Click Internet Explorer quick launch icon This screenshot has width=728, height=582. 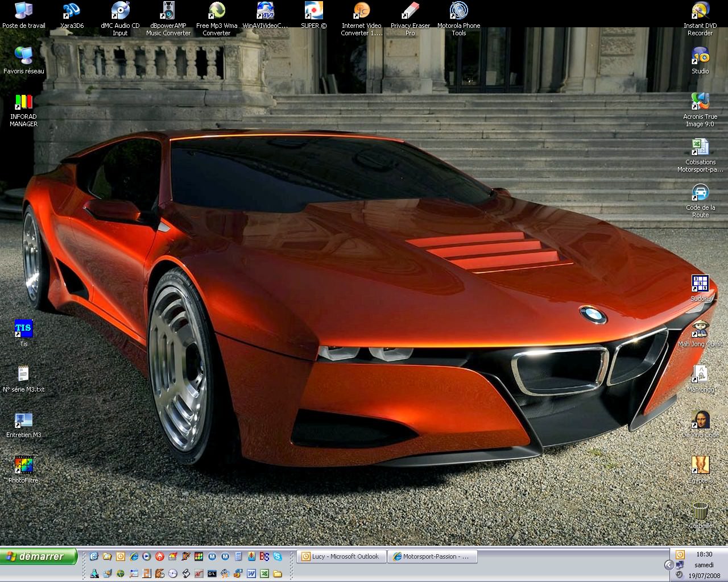tap(134, 556)
